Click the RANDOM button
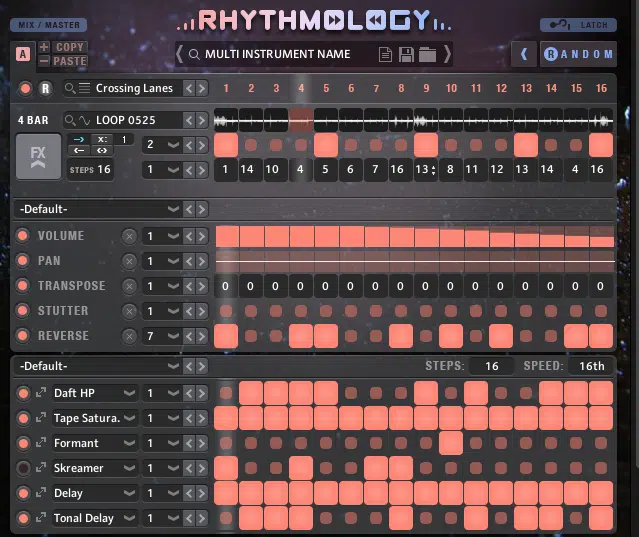This screenshot has height=537, width=639. pos(578,54)
